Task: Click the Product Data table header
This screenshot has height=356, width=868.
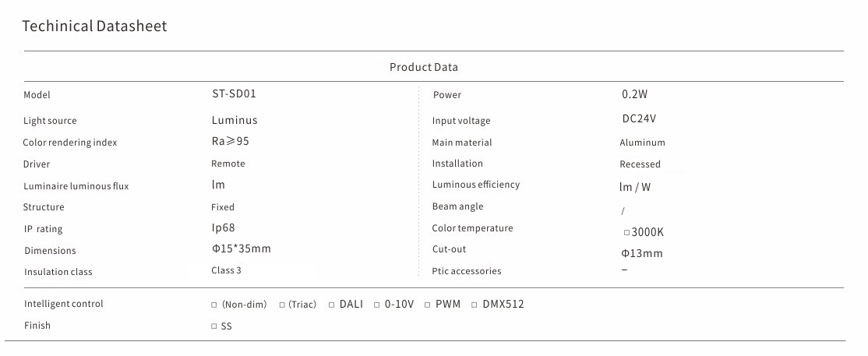Action: coord(424,67)
